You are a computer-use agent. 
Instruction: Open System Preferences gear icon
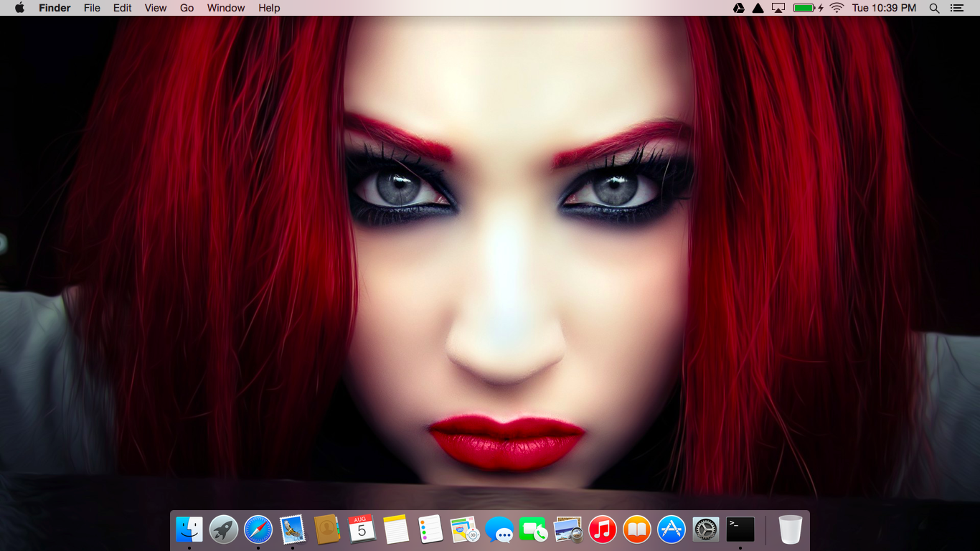coord(706,530)
